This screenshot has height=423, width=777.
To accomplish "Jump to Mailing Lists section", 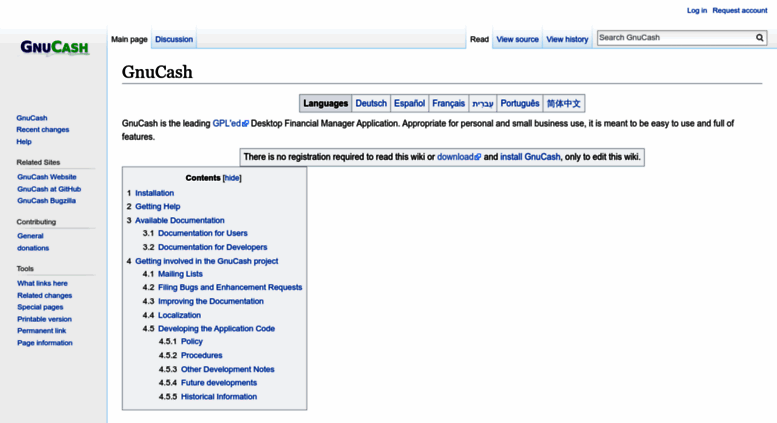I will [180, 274].
